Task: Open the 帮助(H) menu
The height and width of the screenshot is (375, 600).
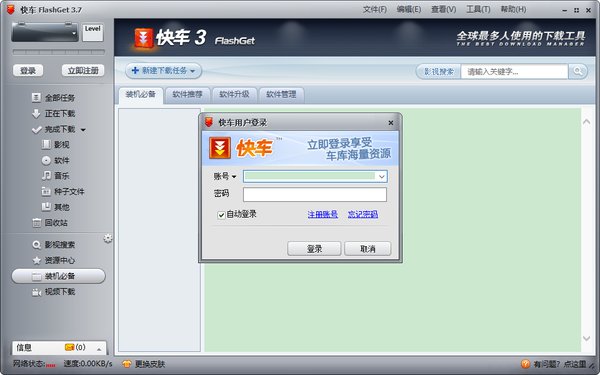Action: click(x=513, y=10)
